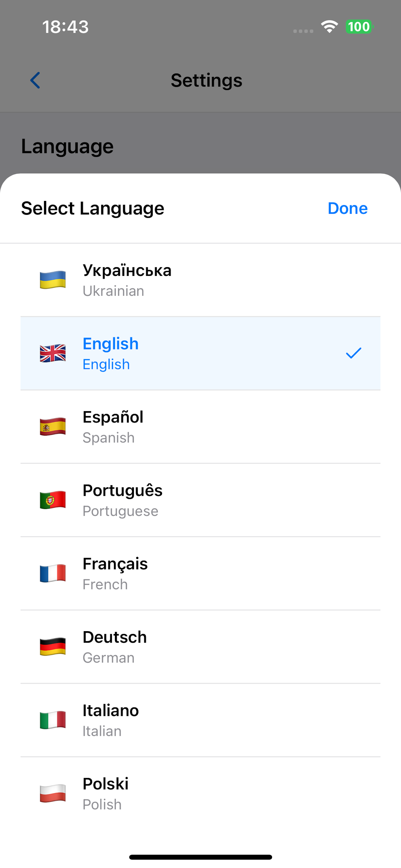This screenshot has height=868, width=401.
Task: Tap the home indicator bar
Action: pyautogui.click(x=200, y=857)
